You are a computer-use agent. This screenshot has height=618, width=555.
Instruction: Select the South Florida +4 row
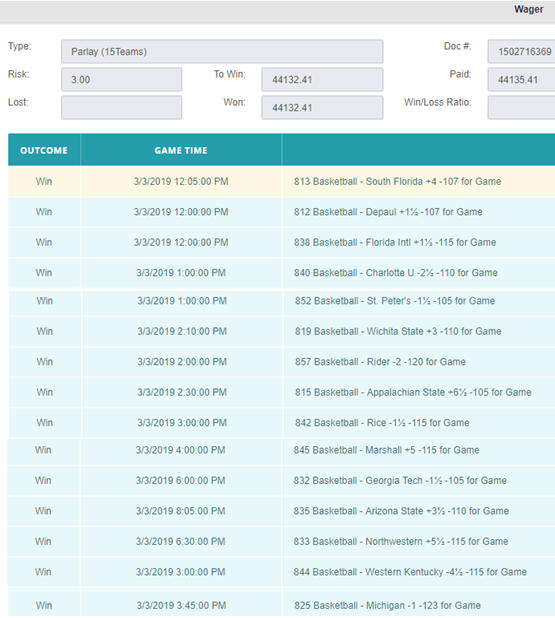(x=281, y=182)
